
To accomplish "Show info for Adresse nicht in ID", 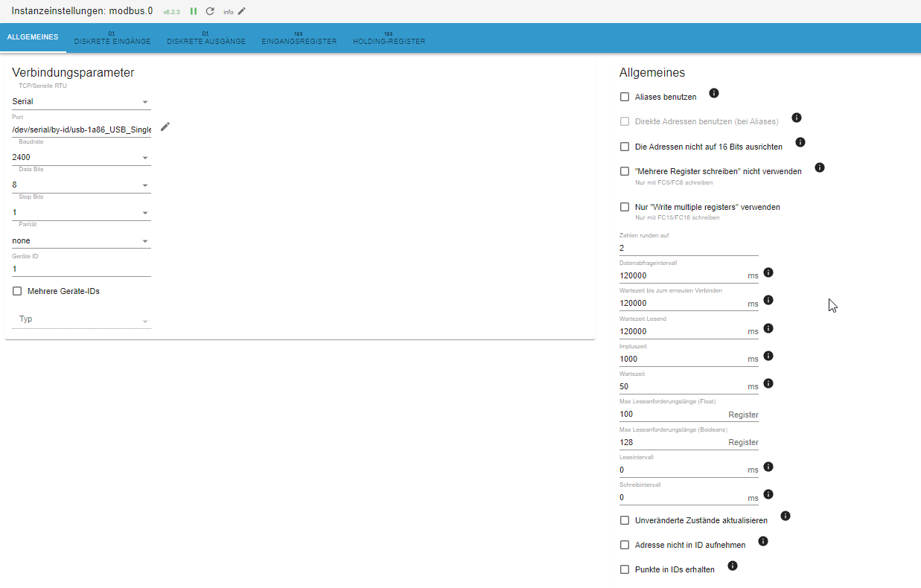I will click(762, 541).
